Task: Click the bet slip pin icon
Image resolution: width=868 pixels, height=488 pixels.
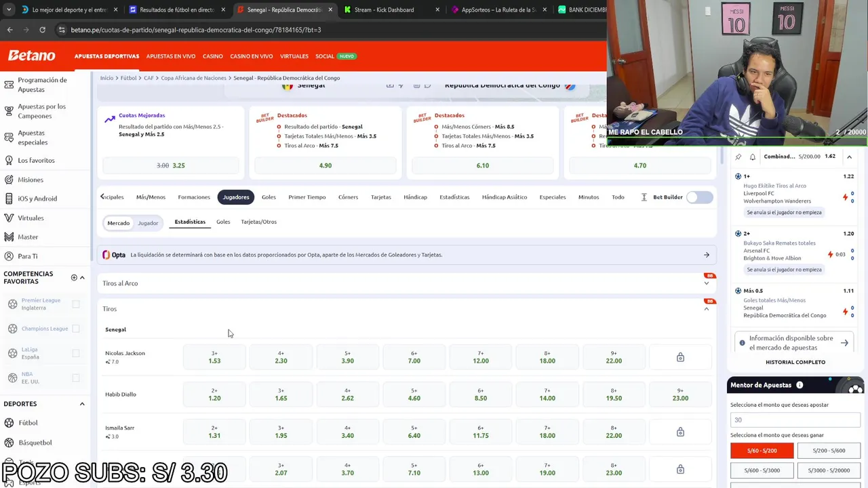Action: 738,157
